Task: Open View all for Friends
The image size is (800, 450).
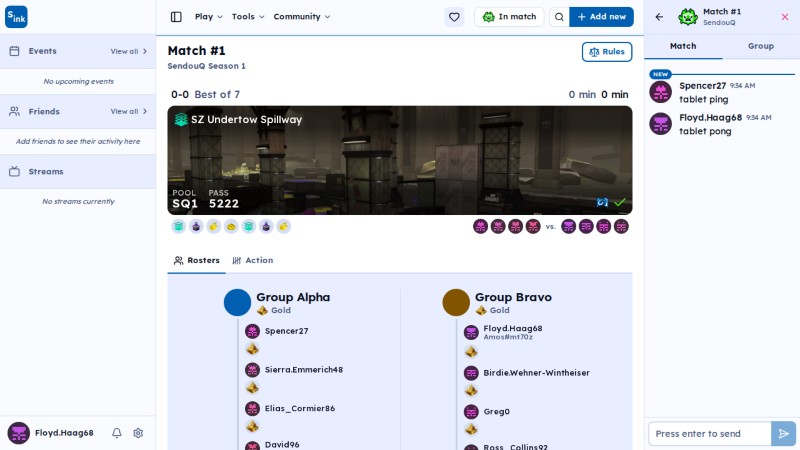Action: pyautogui.click(x=129, y=111)
